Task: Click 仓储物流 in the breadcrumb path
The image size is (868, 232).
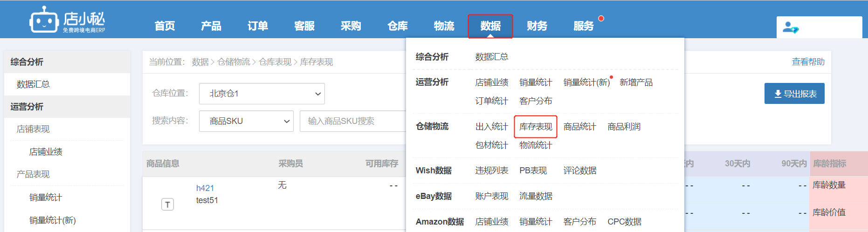Action: (x=234, y=62)
